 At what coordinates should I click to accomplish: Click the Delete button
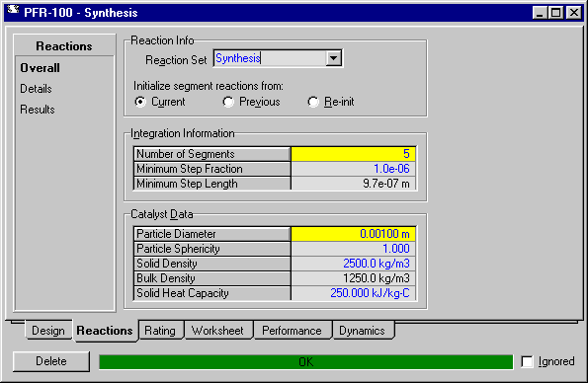(51, 361)
